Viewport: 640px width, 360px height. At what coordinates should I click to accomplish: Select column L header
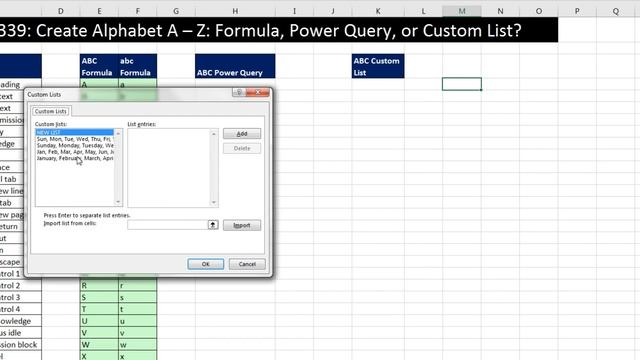point(423,11)
